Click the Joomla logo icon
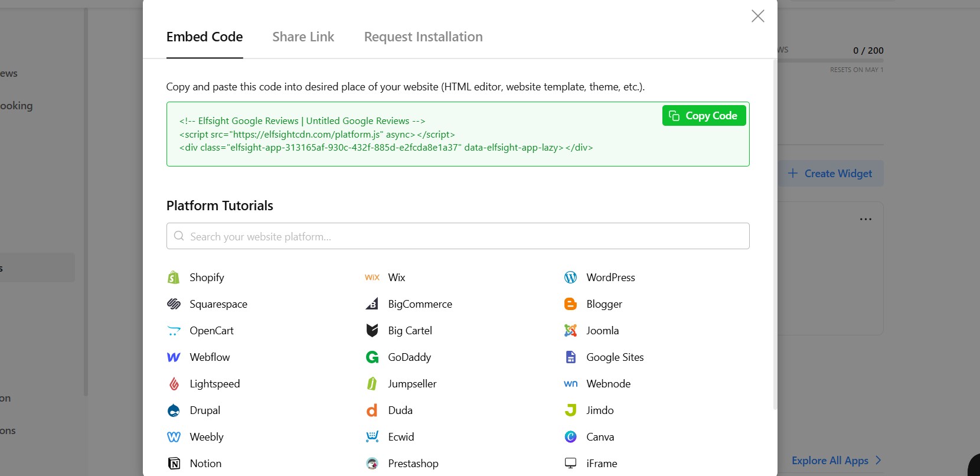The height and width of the screenshot is (476, 980). tap(570, 331)
